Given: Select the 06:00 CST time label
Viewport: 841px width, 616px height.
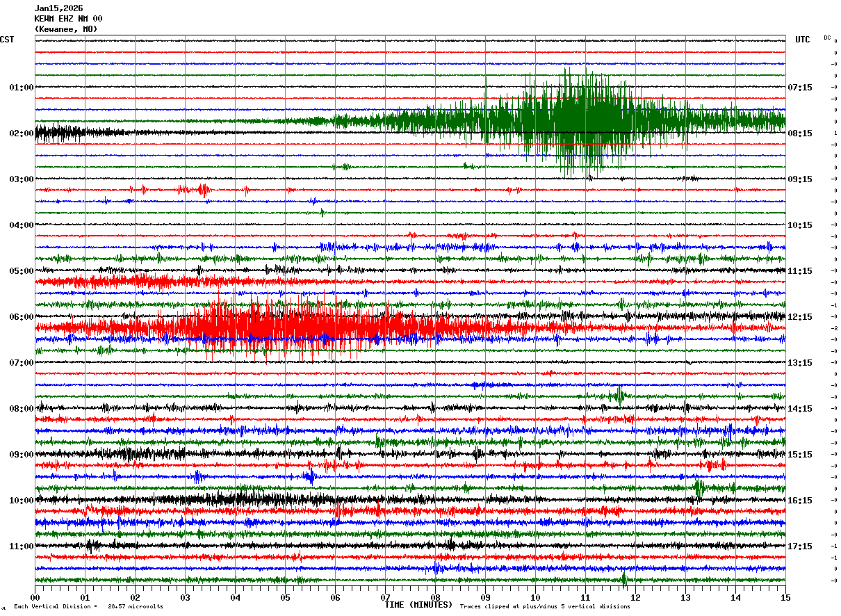Looking at the screenshot, I should (x=22, y=317).
